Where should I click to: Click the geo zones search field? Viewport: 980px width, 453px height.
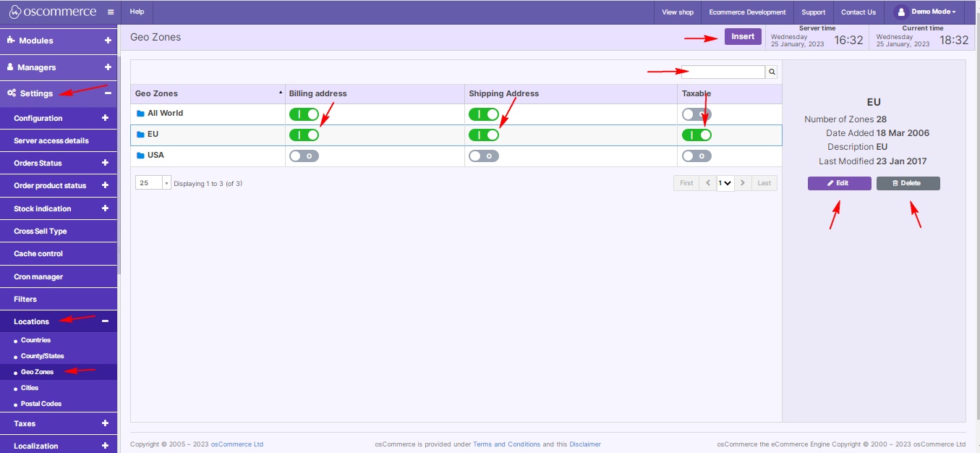click(723, 72)
